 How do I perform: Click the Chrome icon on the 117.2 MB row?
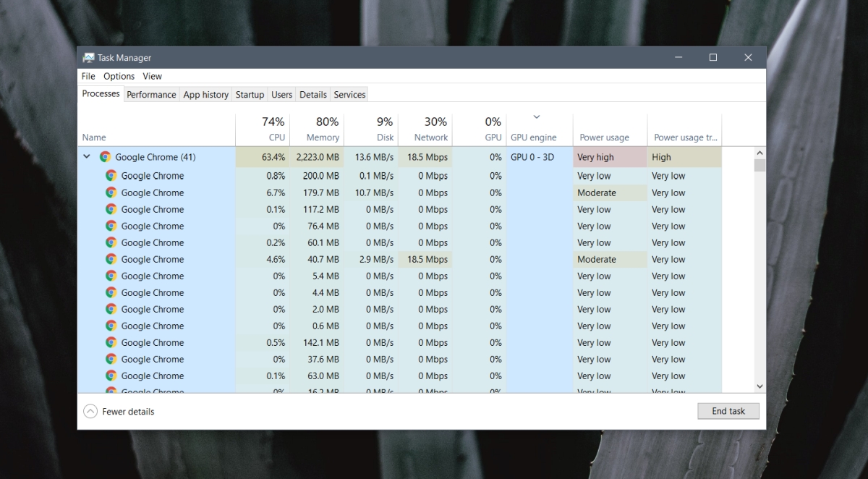click(x=112, y=209)
